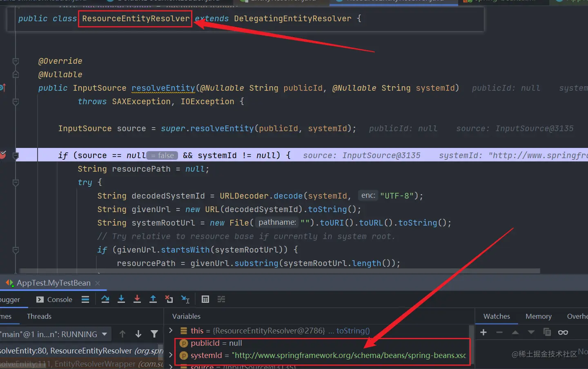Close the AppTest.MyTestBean debug tab
This screenshot has width=588, height=369.
(98, 283)
